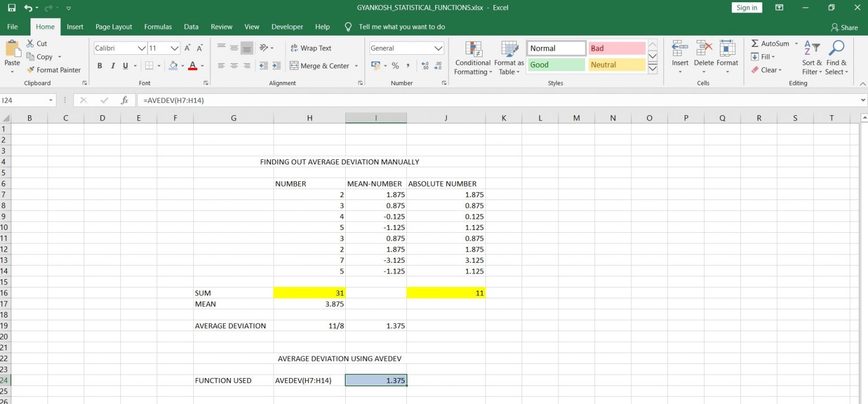Click the Sign in button
The height and width of the screenshot is (404, 868).
tap(747, 7)
